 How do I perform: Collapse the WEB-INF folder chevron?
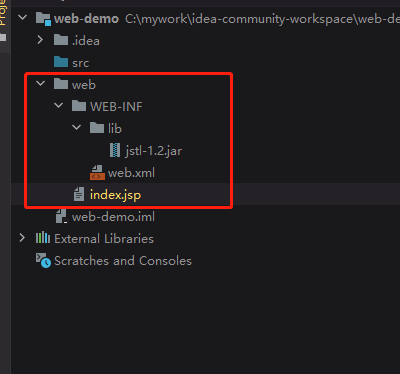coord(58,106)
